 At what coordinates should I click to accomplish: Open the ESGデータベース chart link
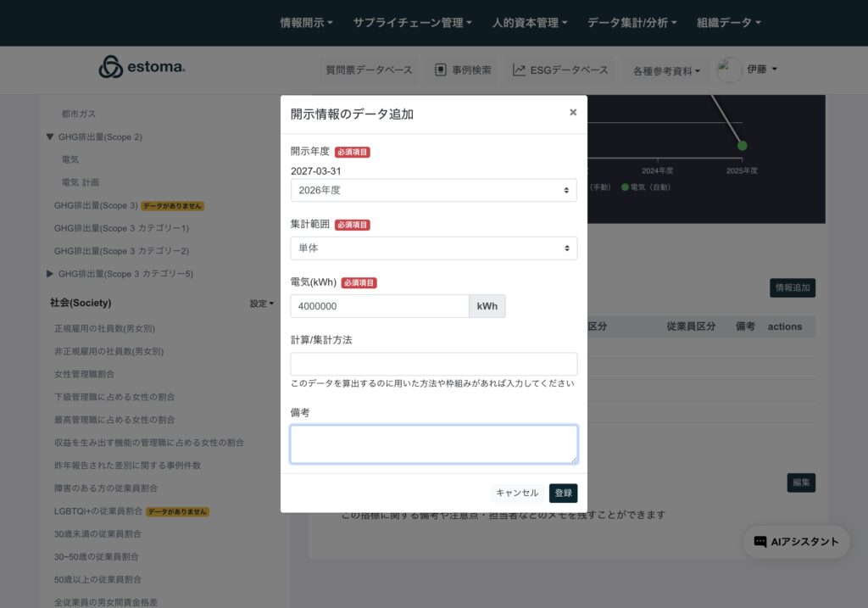[x=560, y=70]
